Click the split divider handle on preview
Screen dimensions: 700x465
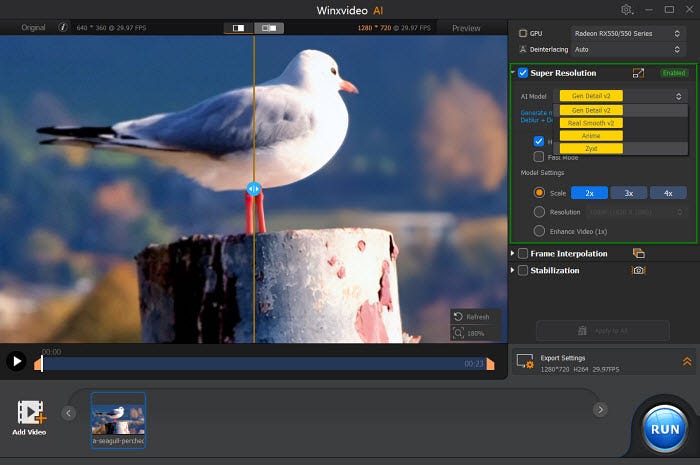[x=254, y=188]
